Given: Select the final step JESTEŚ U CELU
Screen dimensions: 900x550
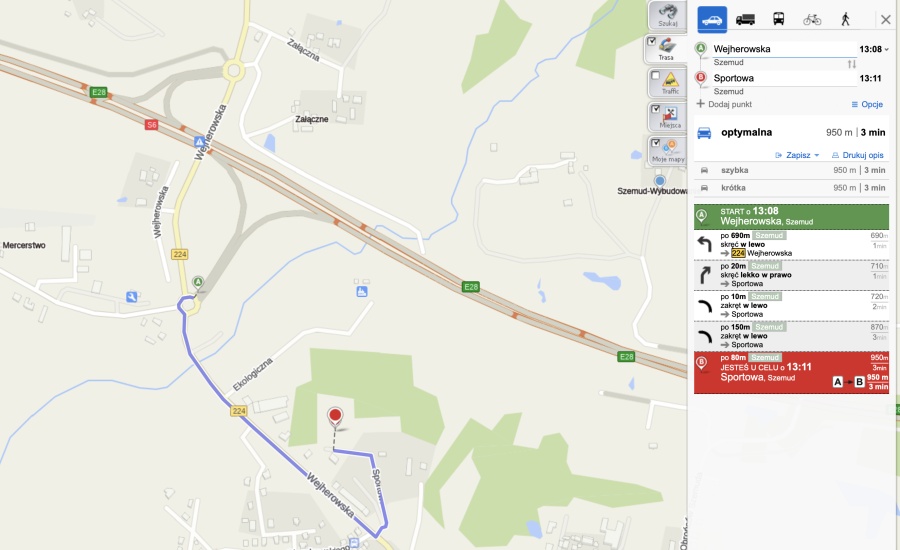Looking at the screenshot, I should pos(792,373).
